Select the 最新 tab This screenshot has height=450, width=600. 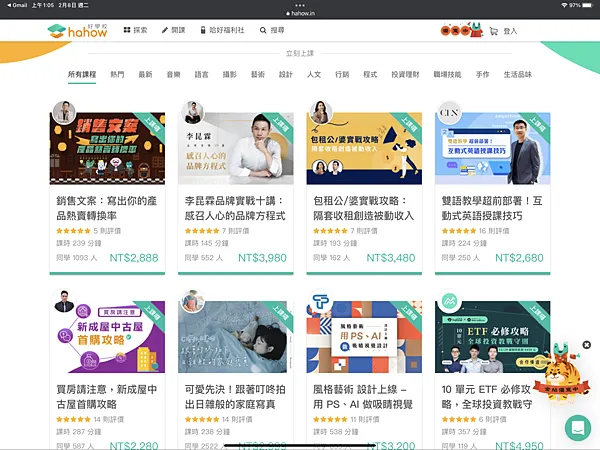tap(145, 74)
